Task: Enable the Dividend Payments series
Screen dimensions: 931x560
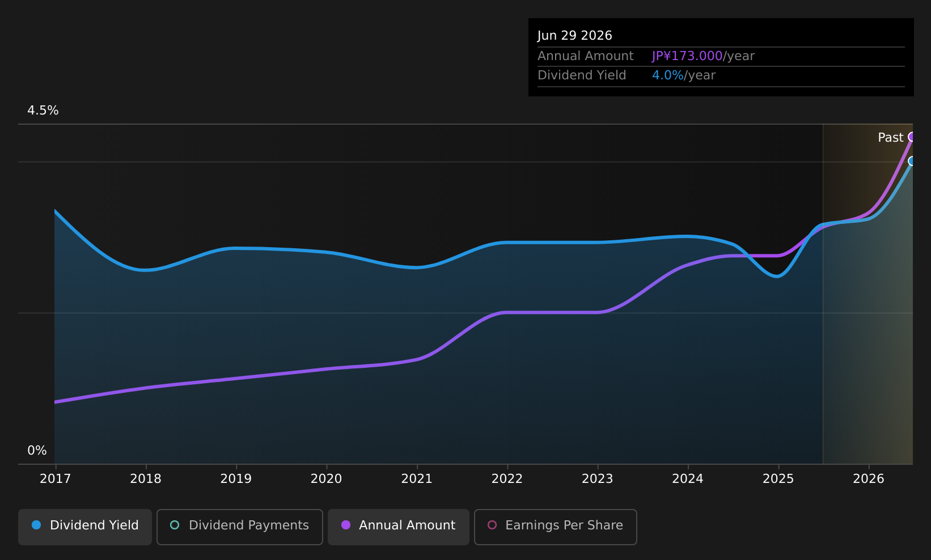Action: pos(240,527)
